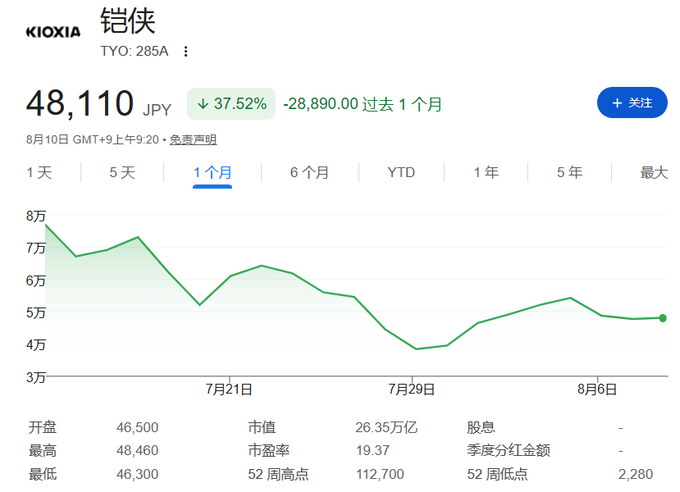680x492 pixels.
Task: Select the 1 年 range tab
Action: (x=486, y=173)
